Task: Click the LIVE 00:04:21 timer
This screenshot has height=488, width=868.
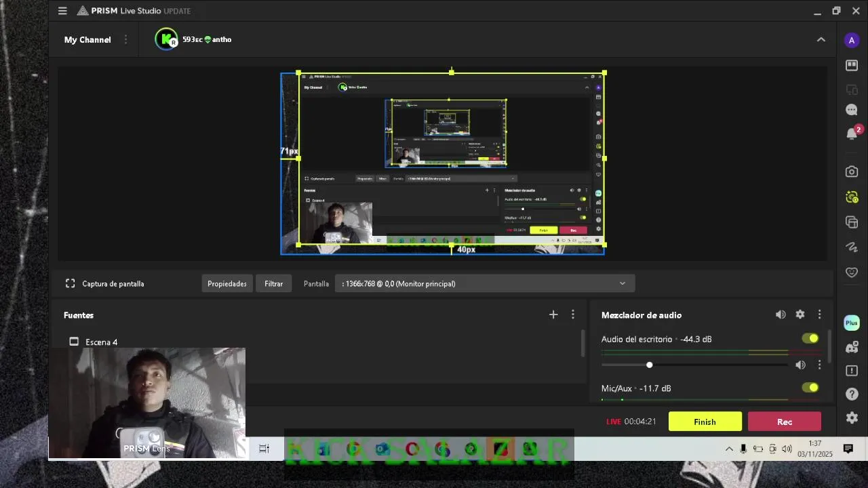Action: 631,422
